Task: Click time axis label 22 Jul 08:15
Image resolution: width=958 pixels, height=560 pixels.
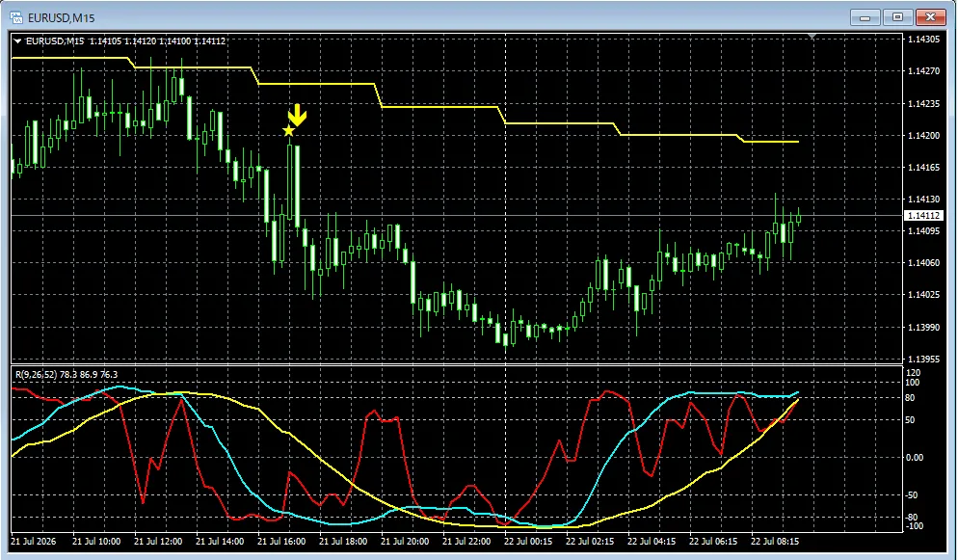Action: (775, 541)
